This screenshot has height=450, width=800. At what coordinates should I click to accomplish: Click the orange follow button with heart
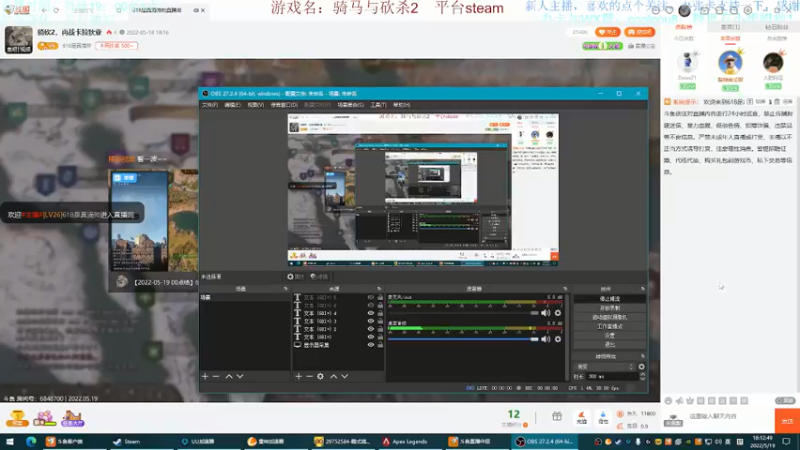point(608,32)
